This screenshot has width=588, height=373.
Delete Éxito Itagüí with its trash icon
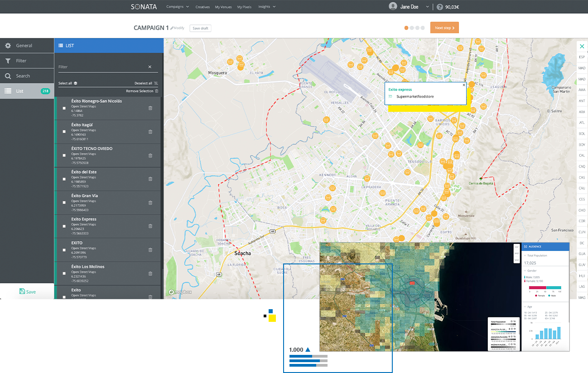point(150,132)
